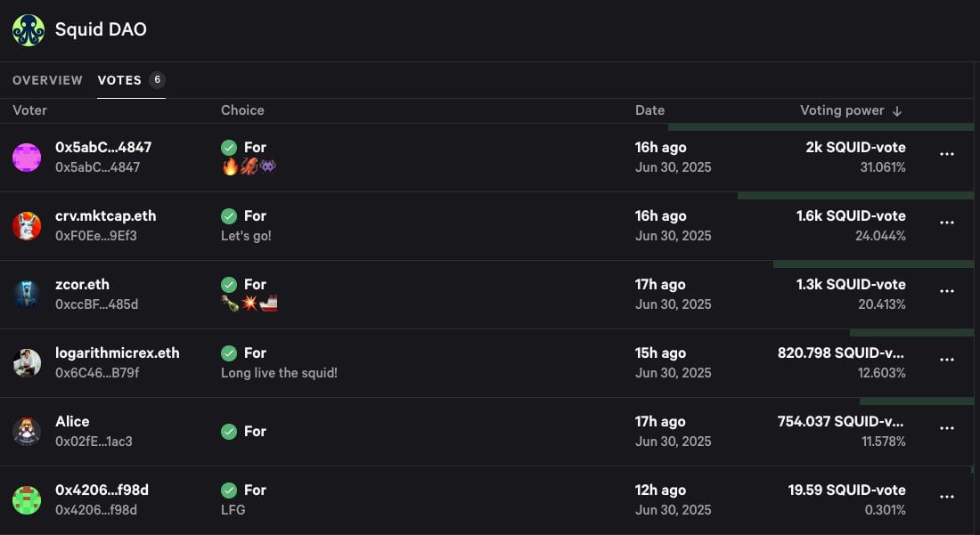
Task: Open the three-dot menu for Alice's vote
Action: pyautogui.click(x=947, y=429)
